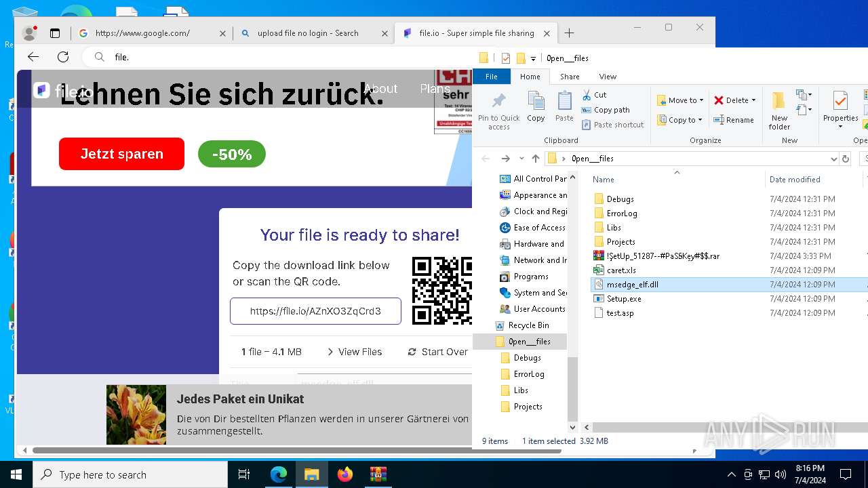
Task: Open Edge tab actions menu icon
Action: tap(55, 33)
